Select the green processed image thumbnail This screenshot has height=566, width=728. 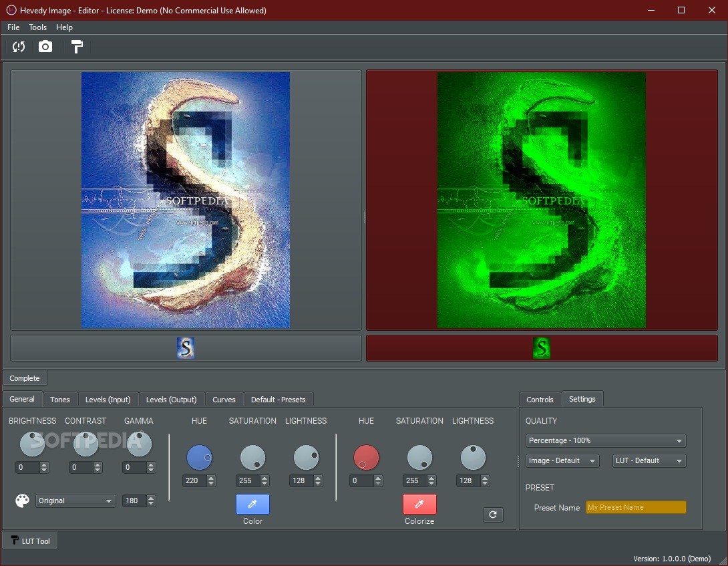542,348
